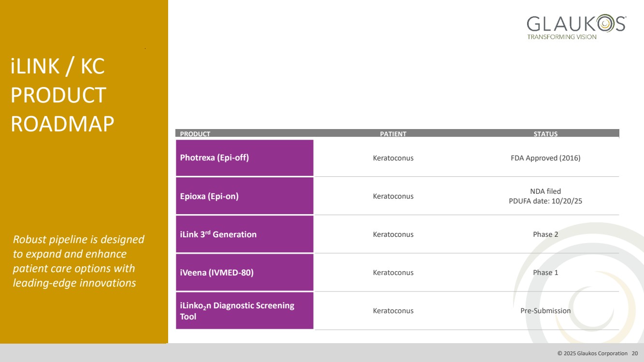This screenshot has width=644, height=362.
Task: Click Keratoconus in the Photrexa row
Action: pyautogui.click(x=393, y=158)
